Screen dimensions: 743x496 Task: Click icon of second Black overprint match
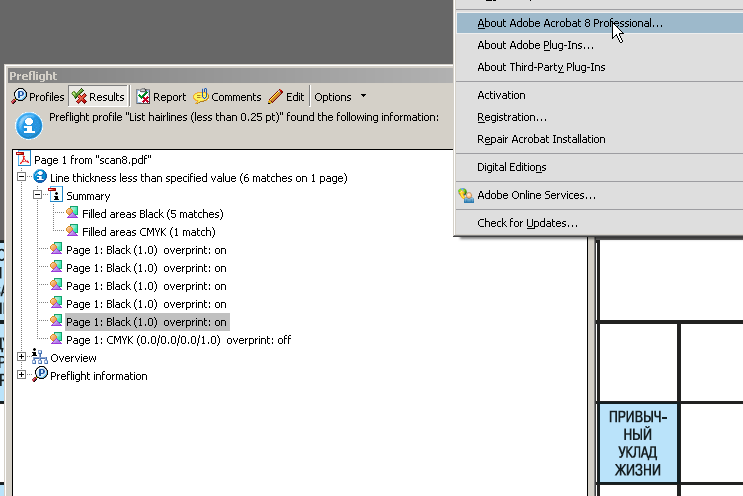[x=56, y=267]
